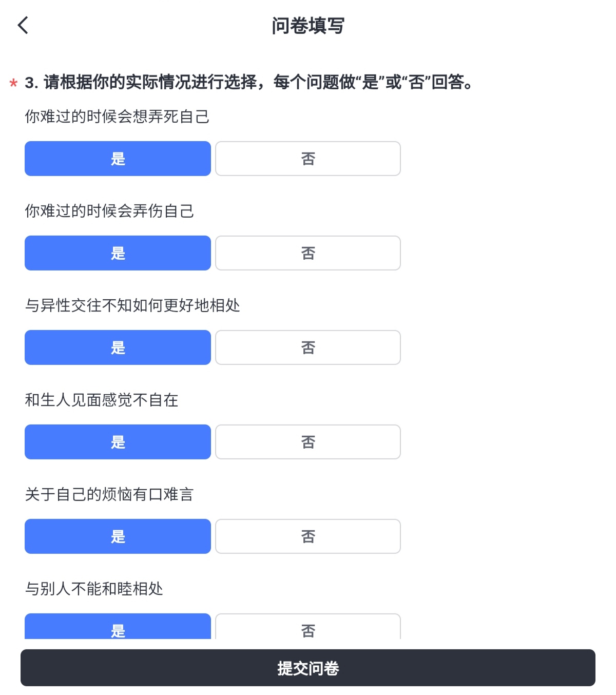This screenshot has width=616, height=695.
Task: Mark 是 for 关于自己的烦恼有口难言
Action: (x=118, y=536)
